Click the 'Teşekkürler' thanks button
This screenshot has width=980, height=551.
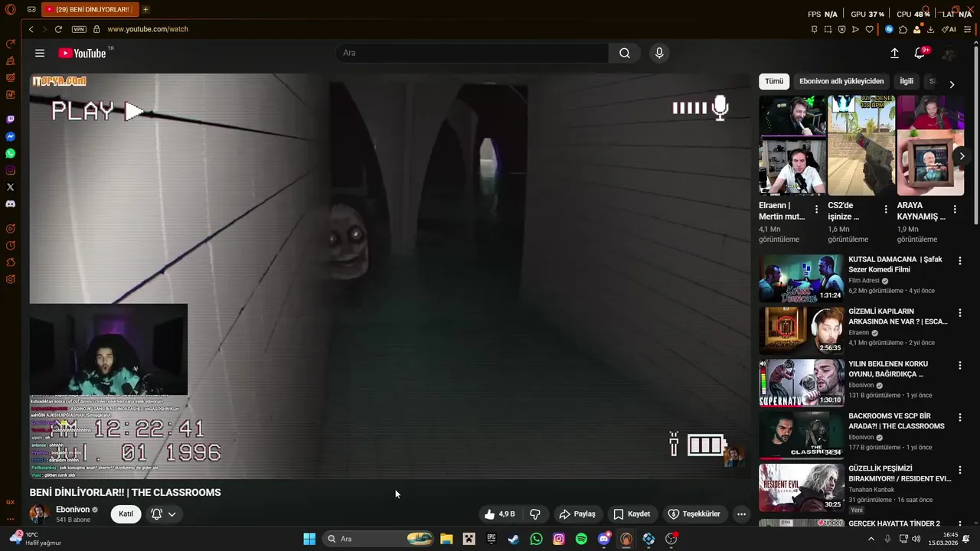(694, 514)
